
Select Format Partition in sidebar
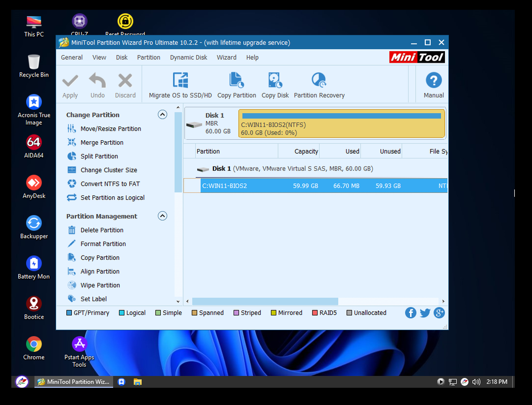[97, 244]
